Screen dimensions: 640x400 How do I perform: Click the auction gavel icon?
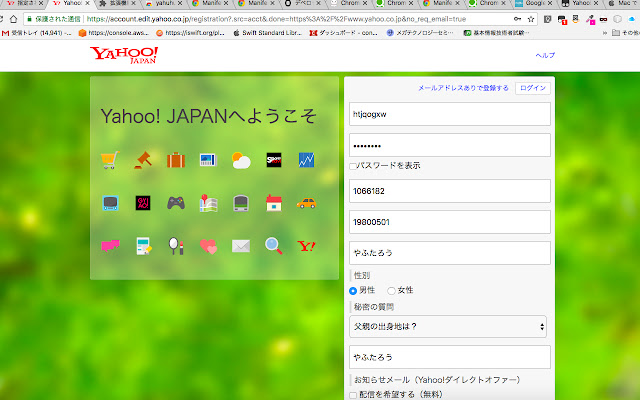(x=143, y=159)
